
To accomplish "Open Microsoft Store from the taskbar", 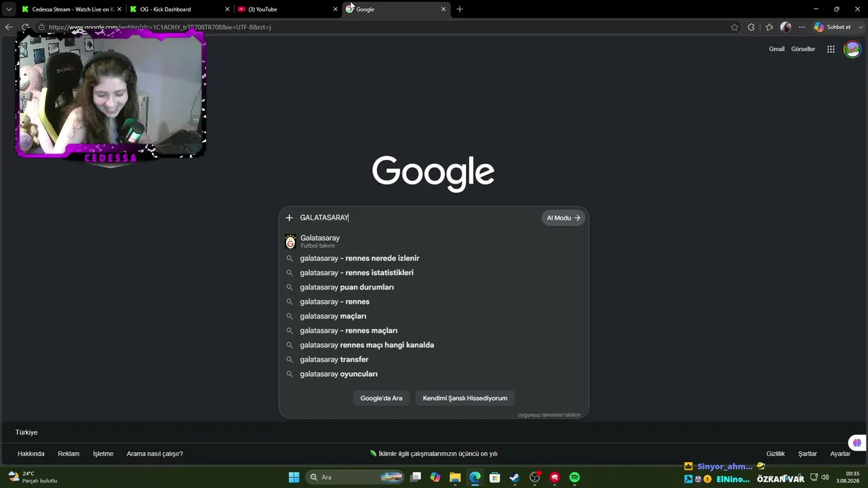I will pyautogui.click(x=495, y=477).
